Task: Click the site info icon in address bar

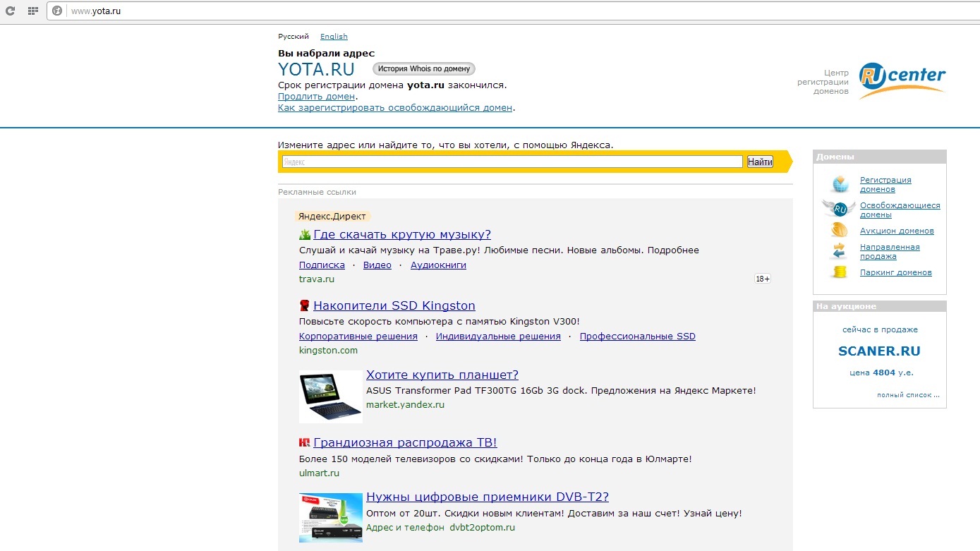Action: (x=57, y=11)
